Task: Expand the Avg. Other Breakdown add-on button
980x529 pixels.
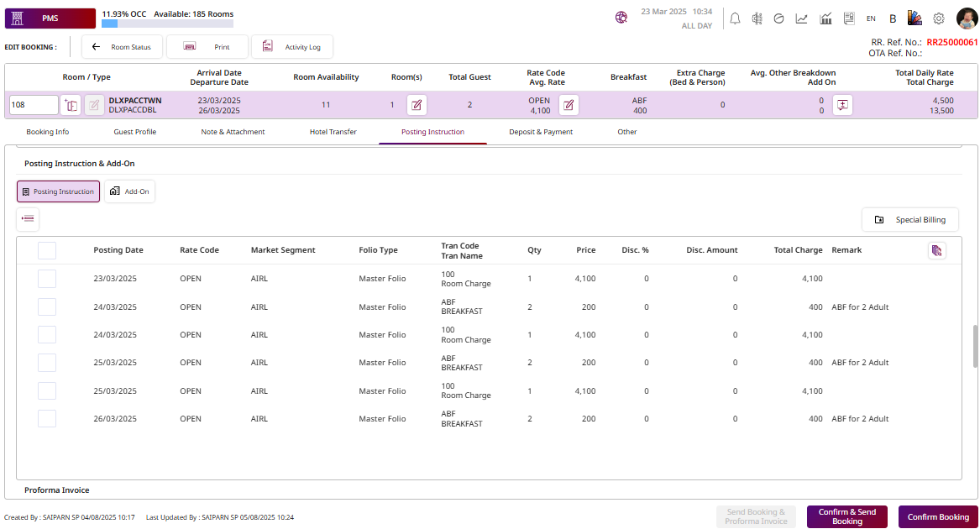Action: pyautogui.click(x=842, y=105)
